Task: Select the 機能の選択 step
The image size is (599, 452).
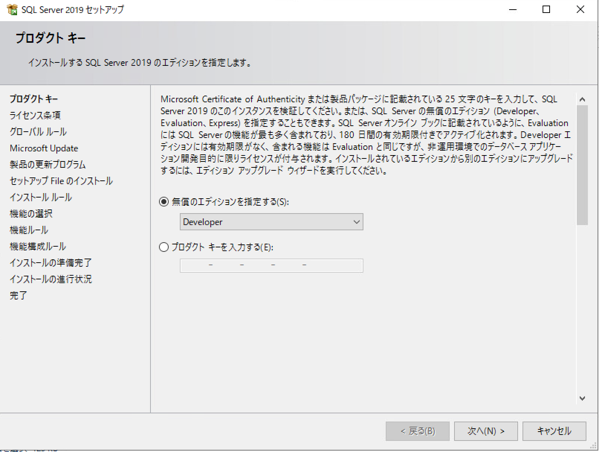Action: (31, 214)
